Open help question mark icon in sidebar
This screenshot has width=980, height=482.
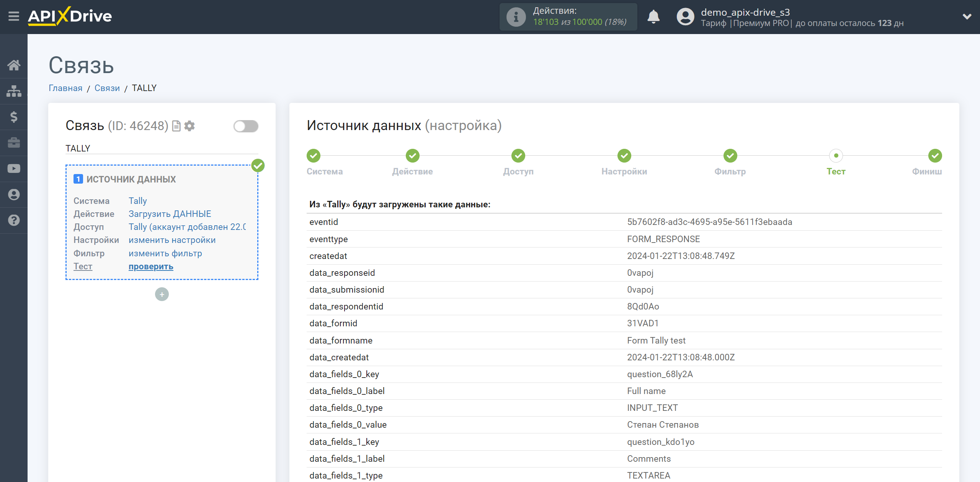click(14, 220)
